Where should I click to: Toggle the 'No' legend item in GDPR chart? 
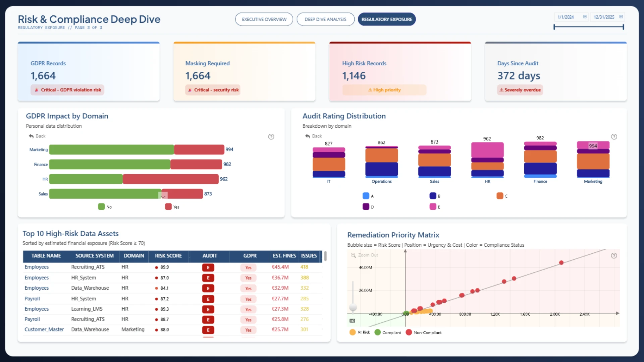click(101, 207)
